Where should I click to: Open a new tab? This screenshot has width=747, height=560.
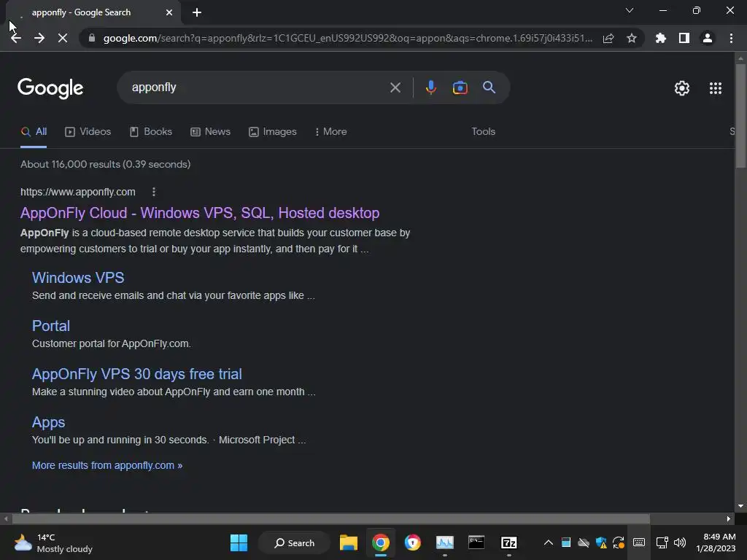197,12
